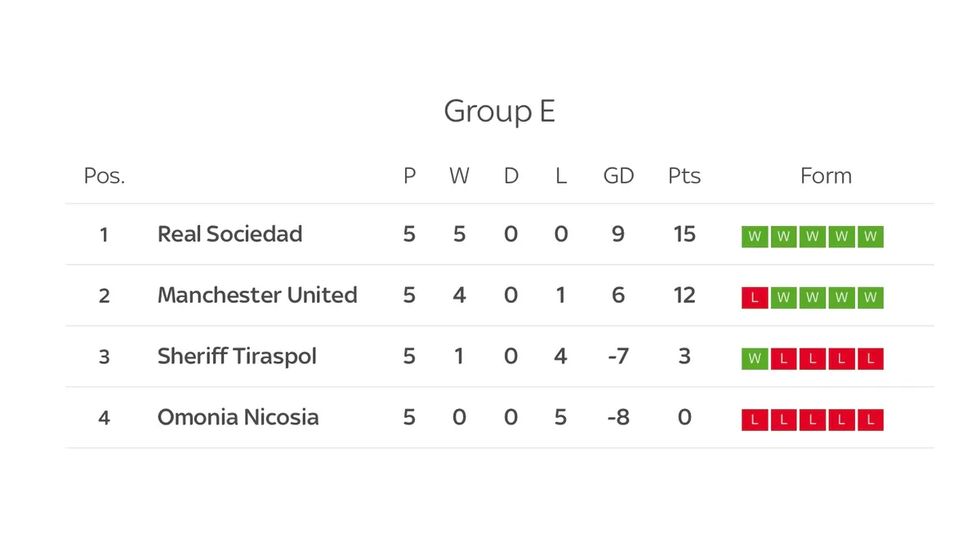Click the Pos. column header
The height and width of the screenshot is (551, 980).
click(x=105, y=176)
